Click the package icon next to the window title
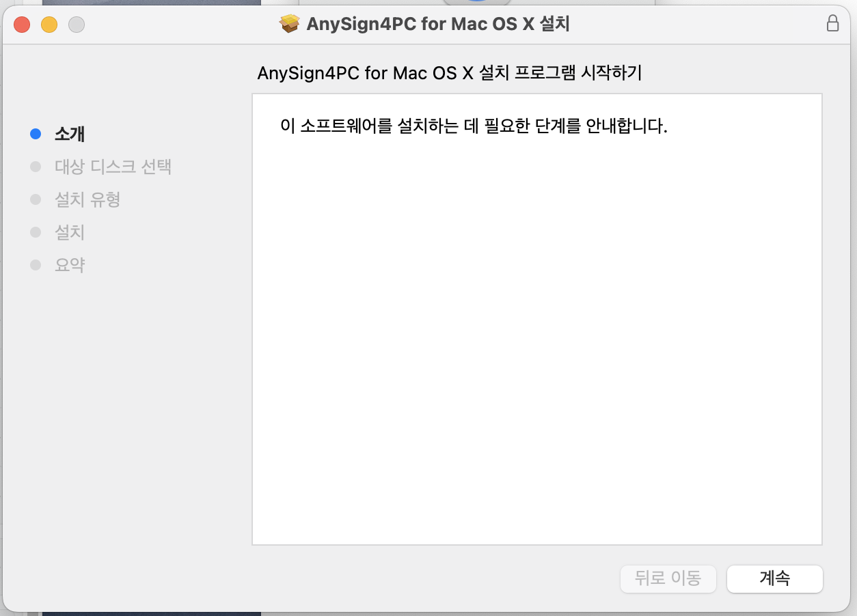 (x=290, y=25)
